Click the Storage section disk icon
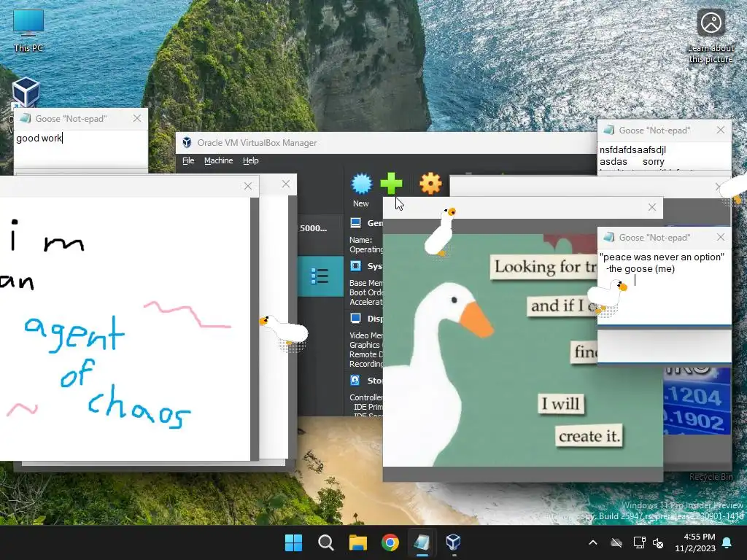The width and height of the screenshot is (747, 560). pos(355,380)
